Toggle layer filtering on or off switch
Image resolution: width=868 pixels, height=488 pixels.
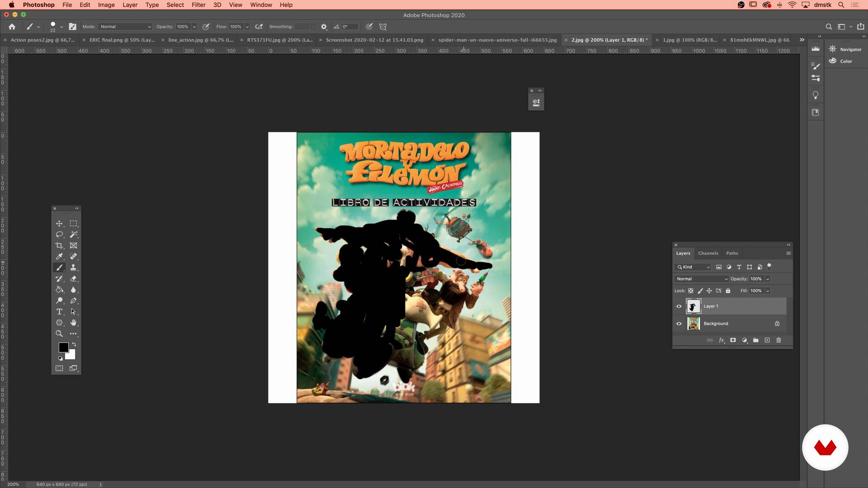(769, 267)
